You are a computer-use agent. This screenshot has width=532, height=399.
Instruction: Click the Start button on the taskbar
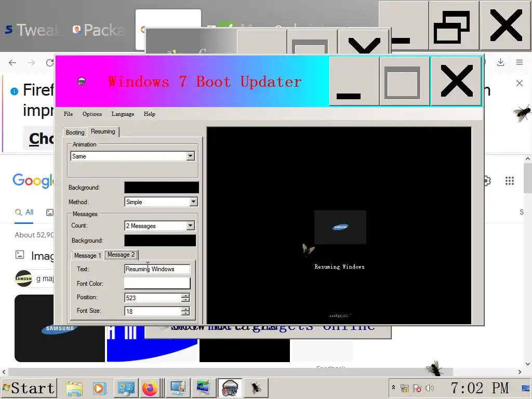(29, 388)
